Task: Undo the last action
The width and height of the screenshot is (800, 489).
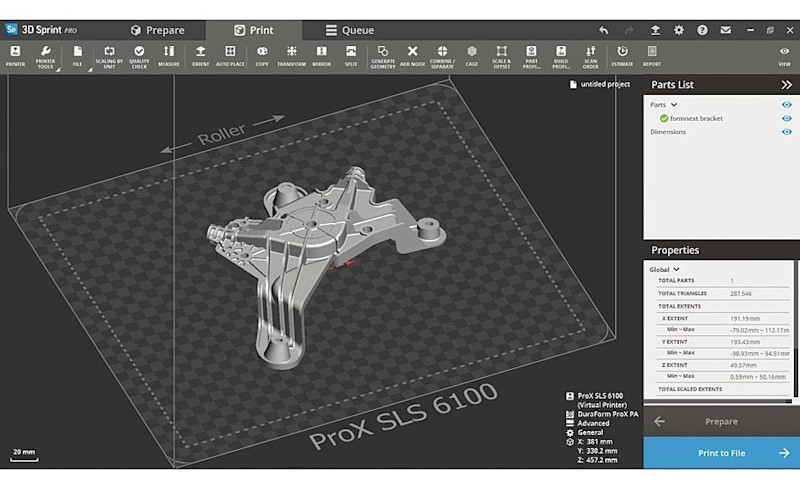Action: [604, 31]
